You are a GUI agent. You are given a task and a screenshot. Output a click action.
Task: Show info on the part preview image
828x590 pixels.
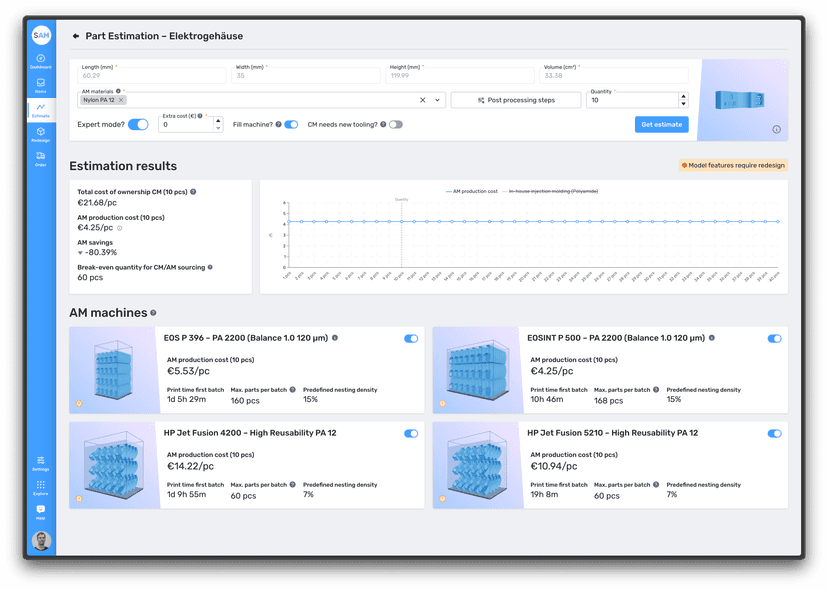click(776, 129)
